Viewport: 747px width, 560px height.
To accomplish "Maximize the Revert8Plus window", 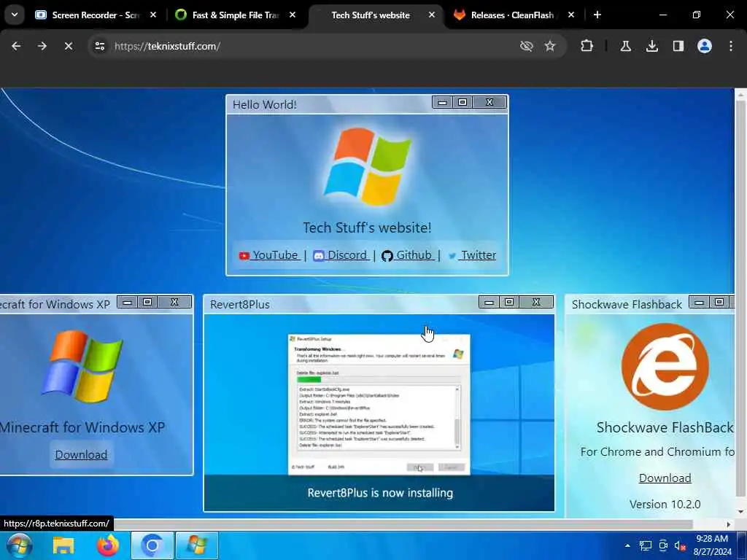I will click(508, 302).
